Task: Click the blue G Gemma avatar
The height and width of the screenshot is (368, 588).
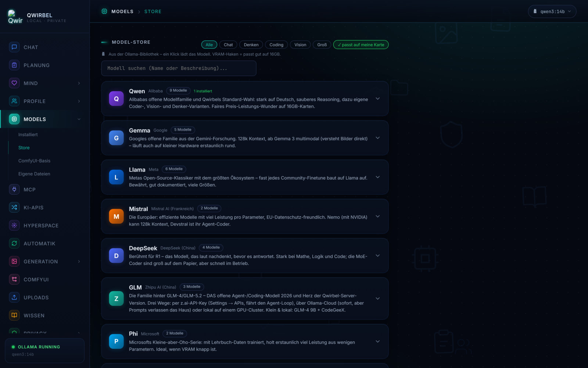Action: 116,138
